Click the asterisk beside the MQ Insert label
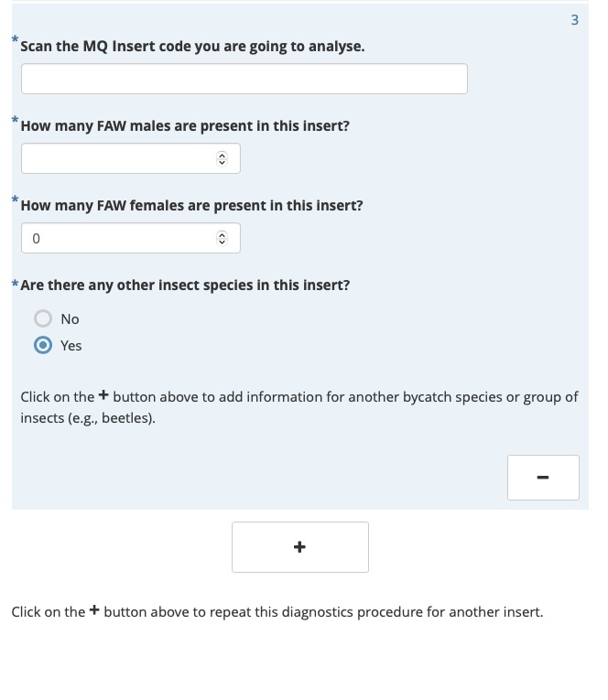 (15, 39)
